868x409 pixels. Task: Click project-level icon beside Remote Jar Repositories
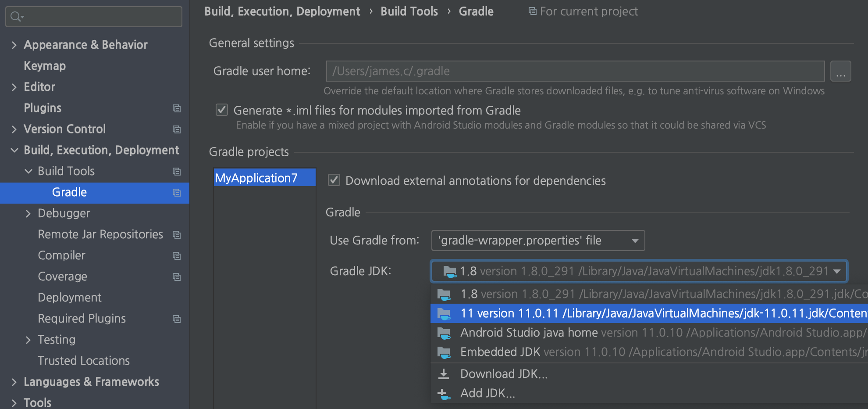coord(177,234)
